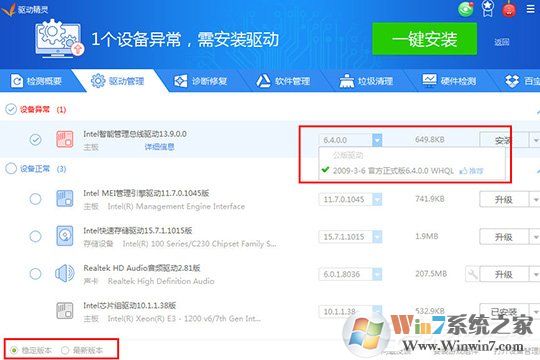Viewport: 540px width, 360px height.
Task: Click 已安装 button for Intel芯片组驱动
Action: pyautogui.click(x=503, y=312)
